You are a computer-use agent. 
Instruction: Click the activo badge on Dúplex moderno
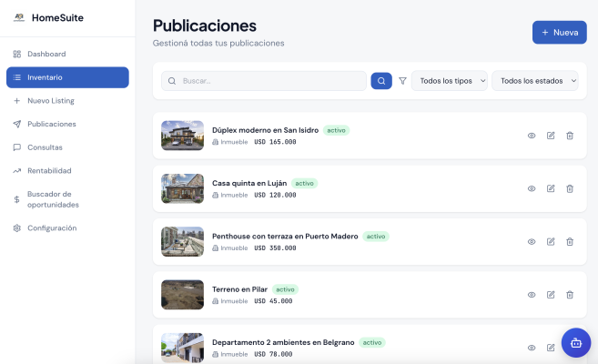point(336,130)
